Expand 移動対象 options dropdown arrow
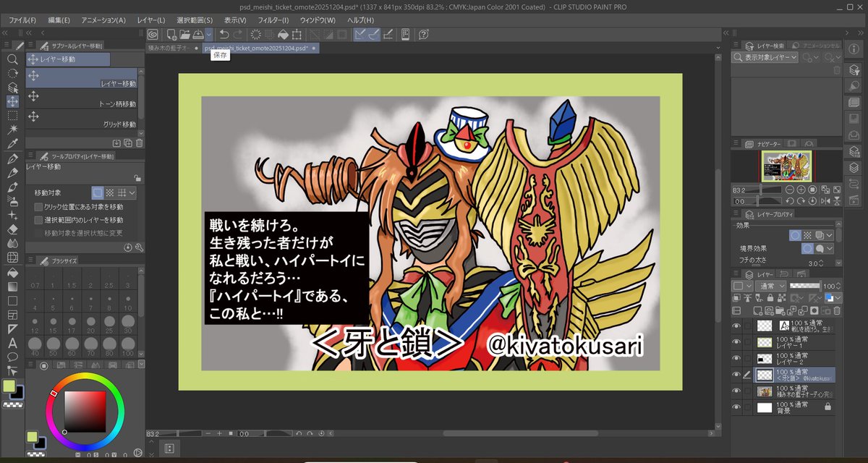The width and height of the screenshot is (868, 463). click(x=133, y=193)
